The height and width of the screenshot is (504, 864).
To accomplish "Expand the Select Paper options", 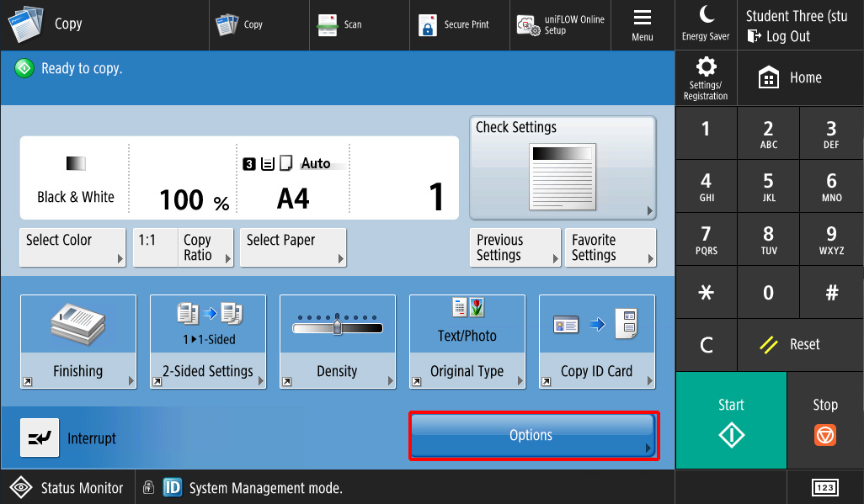I will (x=293, y=247).
